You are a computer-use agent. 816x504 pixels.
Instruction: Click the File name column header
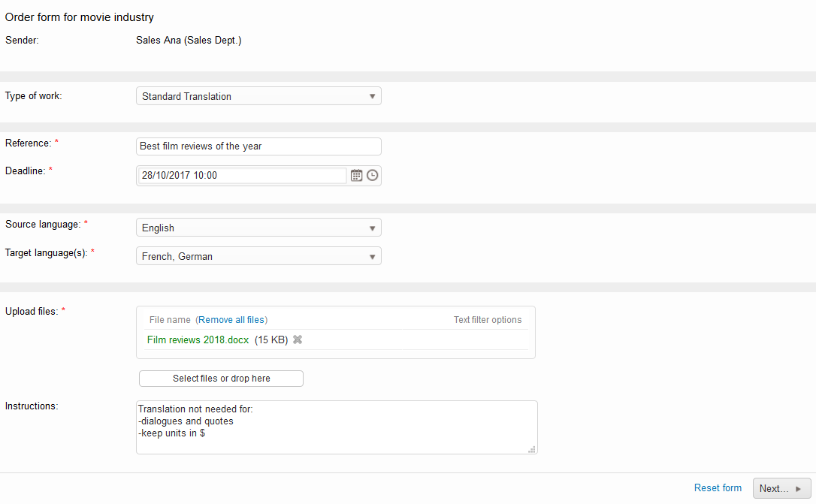[170, 320]
